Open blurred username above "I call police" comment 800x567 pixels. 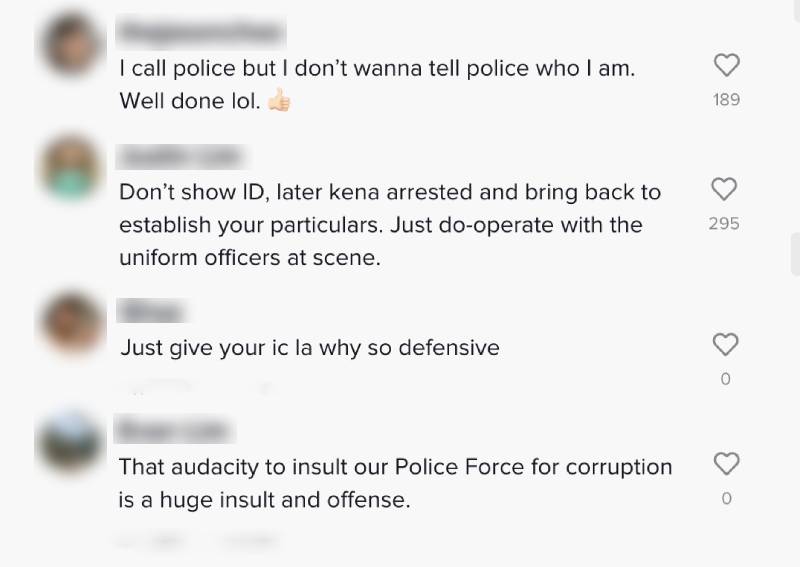tap(198, 33)
